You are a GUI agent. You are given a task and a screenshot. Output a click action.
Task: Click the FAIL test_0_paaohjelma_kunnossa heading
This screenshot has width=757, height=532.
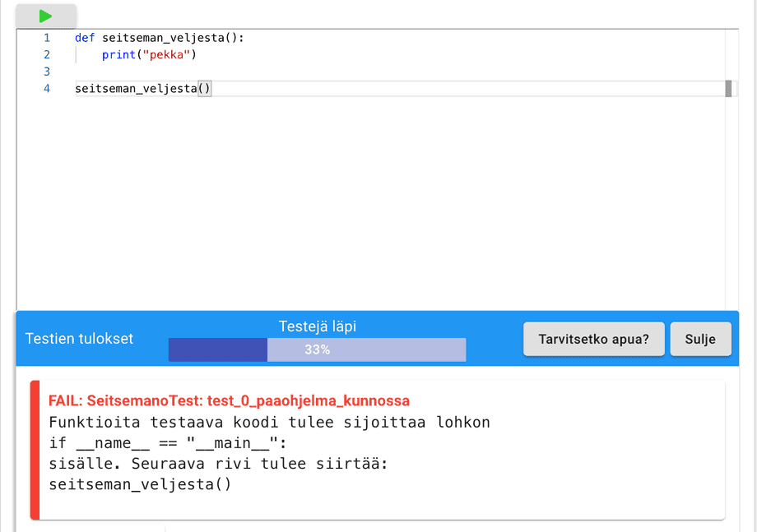tap(229, 400)
